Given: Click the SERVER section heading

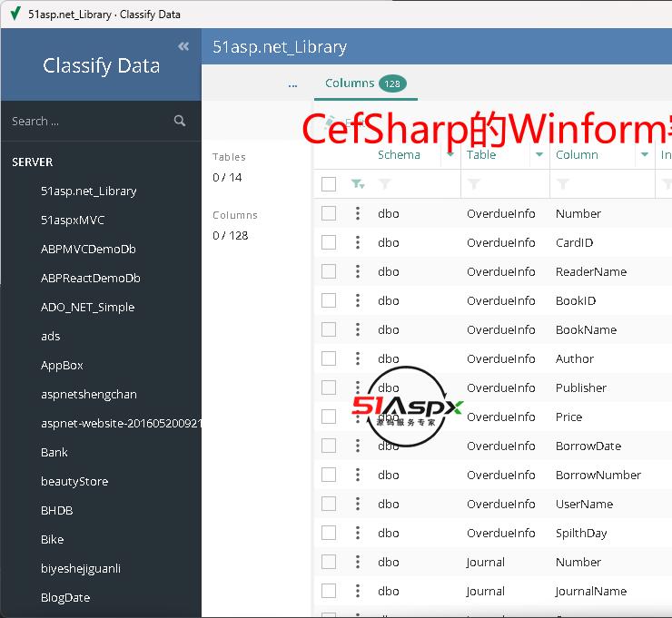Looking at the screenshot, I should (32, 162).
